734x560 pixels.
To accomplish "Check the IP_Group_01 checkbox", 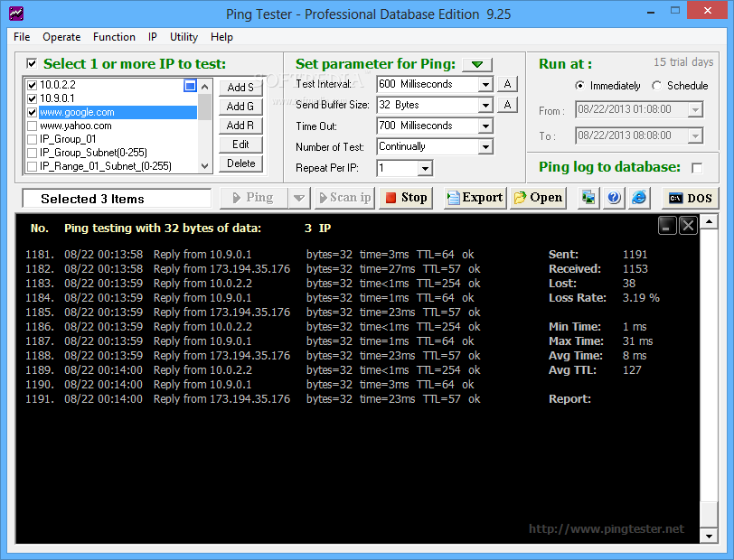I will (x=33, y=139).
